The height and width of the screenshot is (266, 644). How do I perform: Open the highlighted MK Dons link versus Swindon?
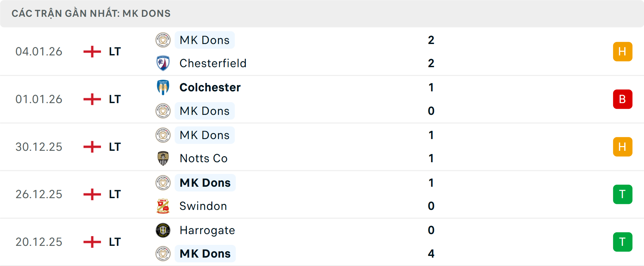click(205, 183)
